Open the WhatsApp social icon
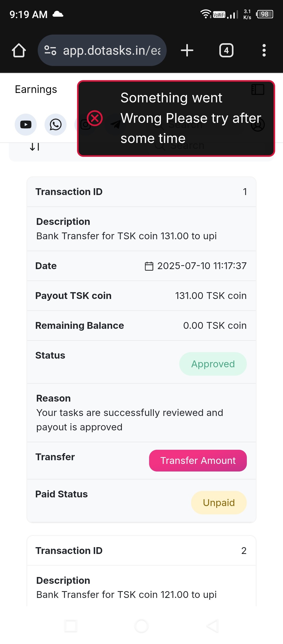This screenshot has height=644, width=283. pyautogui.click(x=56, y=125)
